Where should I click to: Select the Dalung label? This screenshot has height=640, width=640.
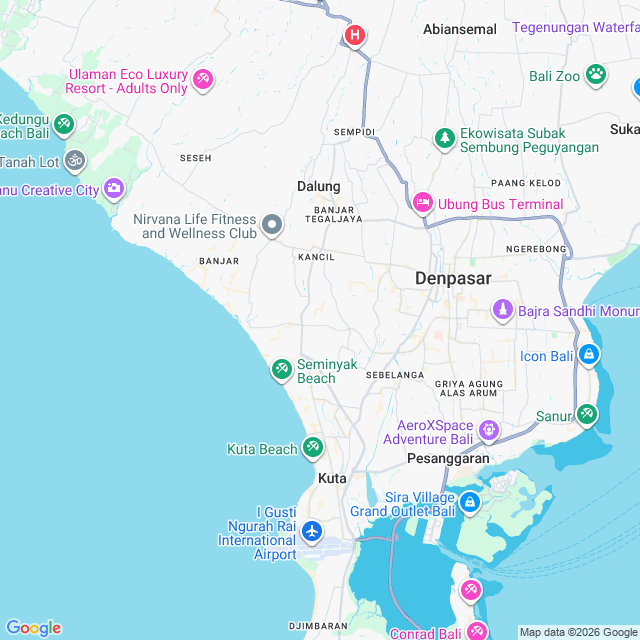pos(318,187)
